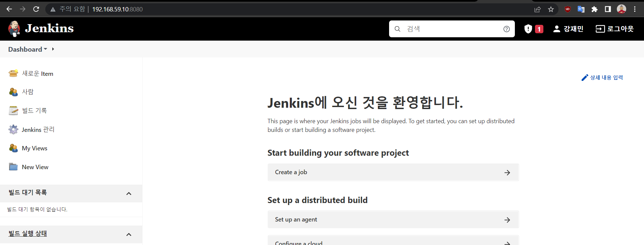This screenshot has width=644, height=245.
Task: Click the 사람 people icon
Action: (x=13, y=92)
